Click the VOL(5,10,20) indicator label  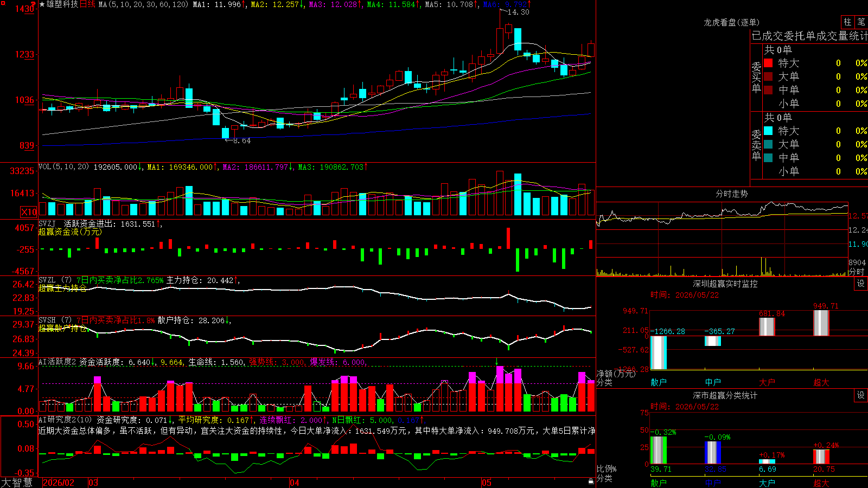click(x=63, y=167)
